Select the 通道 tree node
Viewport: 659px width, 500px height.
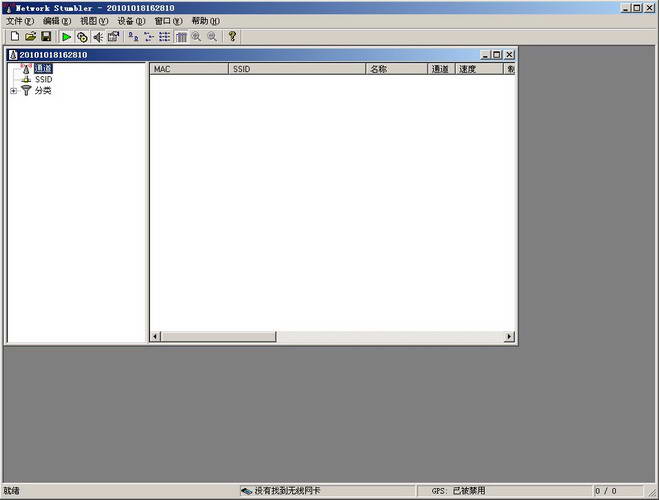click(x=43, y=68)
